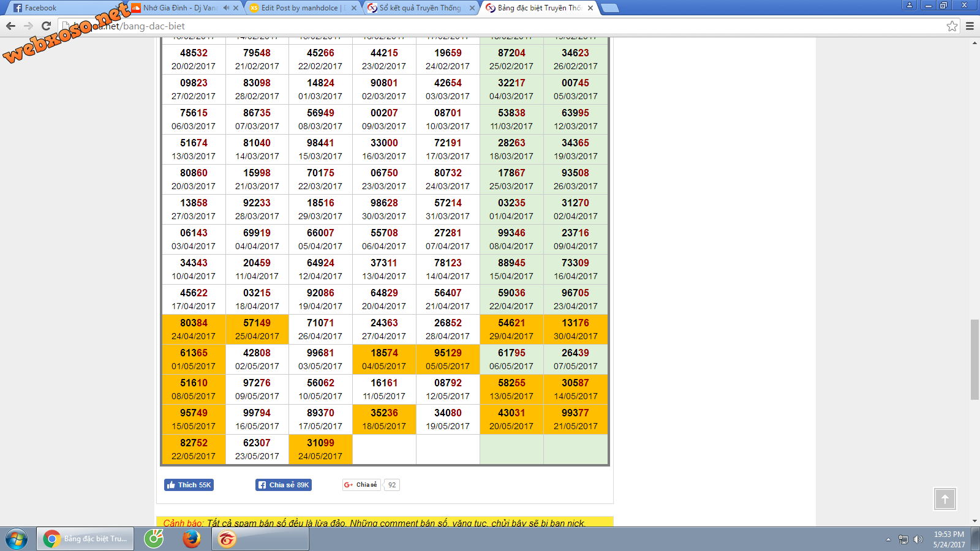
Task: Reload the page with refresh icon
Action: [46, 26]
